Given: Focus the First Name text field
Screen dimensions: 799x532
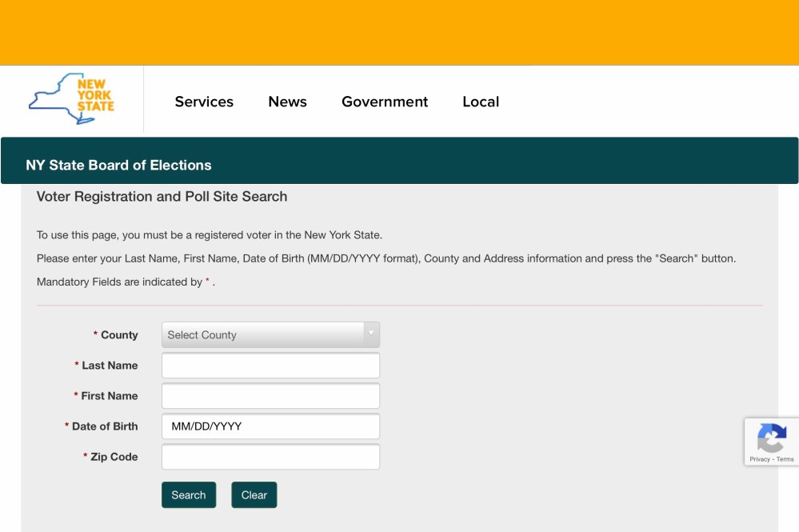Looking at the screenshot, I should [270, 396].
